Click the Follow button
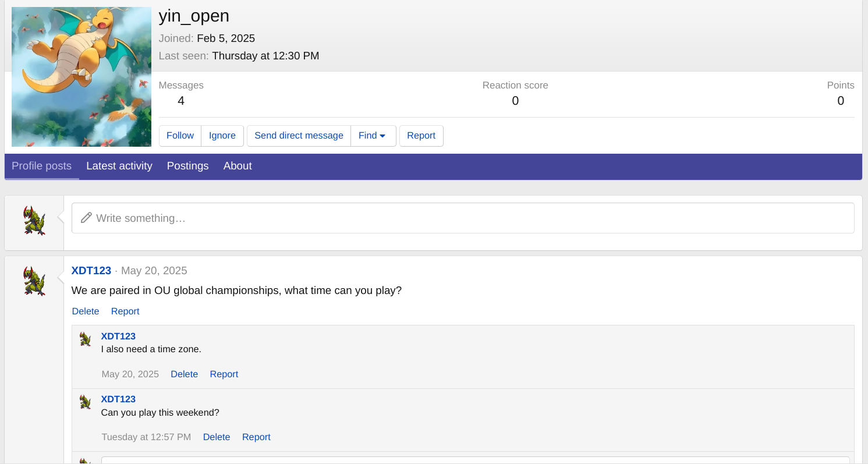This screenshot has width=868, height=464. 180,136
